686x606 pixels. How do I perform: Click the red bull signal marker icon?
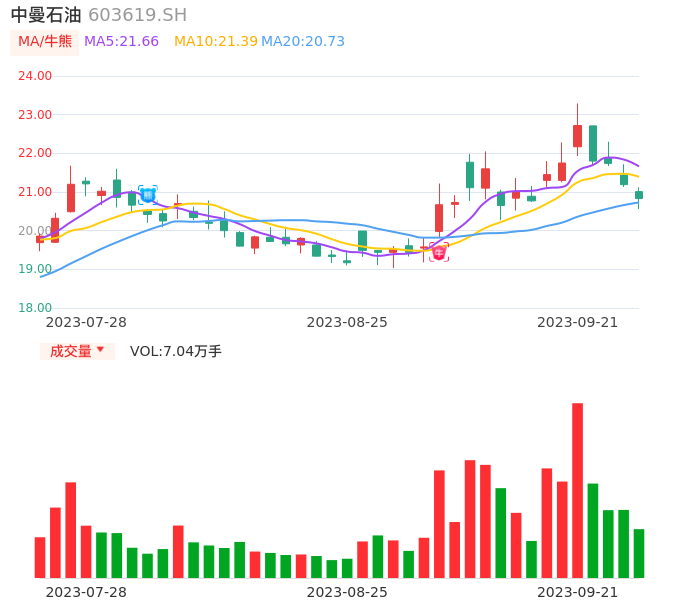pos(439,252)
